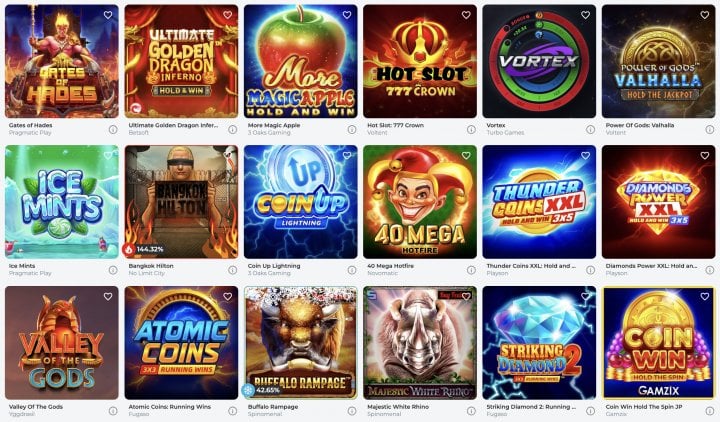Show info for 40 Mega Hotfire

point(471,270)
